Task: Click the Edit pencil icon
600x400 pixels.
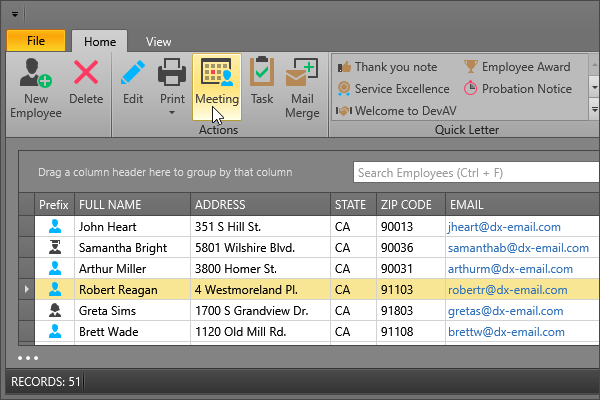Action: [x=133, y=72]
